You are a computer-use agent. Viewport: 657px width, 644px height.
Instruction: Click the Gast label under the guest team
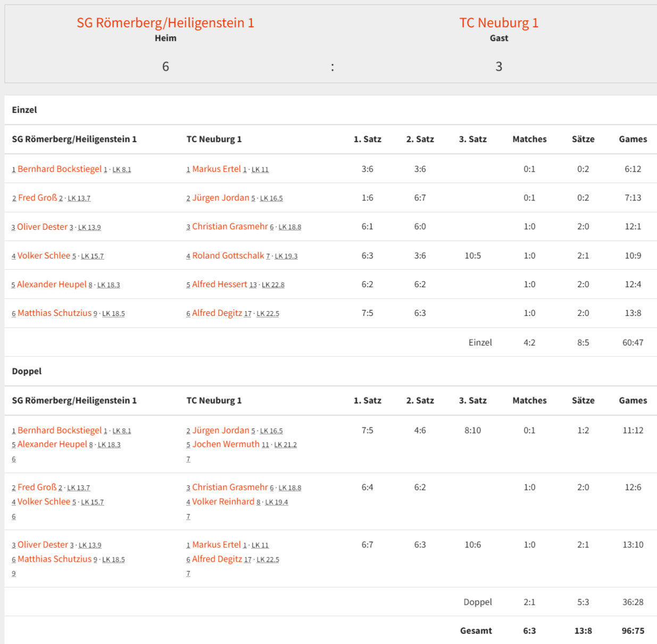[x=499, y=38]
